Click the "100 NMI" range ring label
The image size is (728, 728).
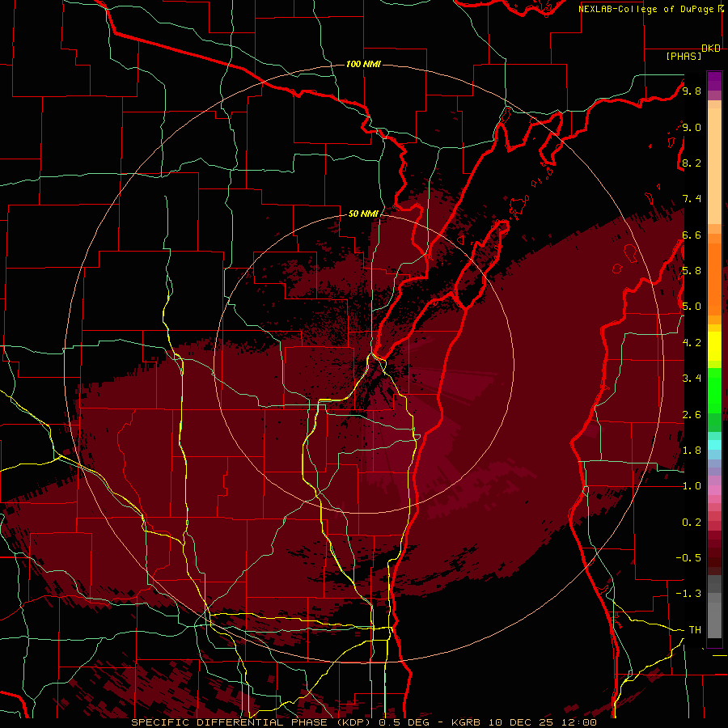363,64
